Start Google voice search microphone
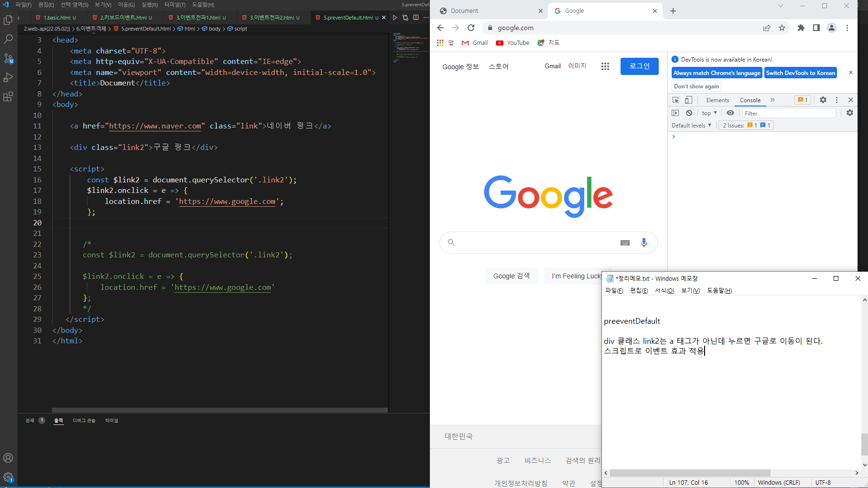The height and width of the screenshot is (488, 868). point(644,243)
